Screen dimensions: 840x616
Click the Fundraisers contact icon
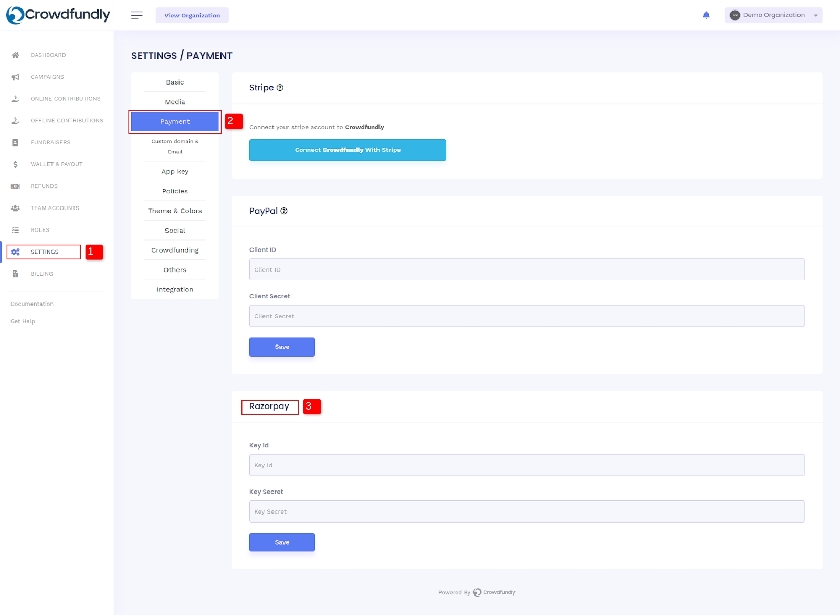15,143
